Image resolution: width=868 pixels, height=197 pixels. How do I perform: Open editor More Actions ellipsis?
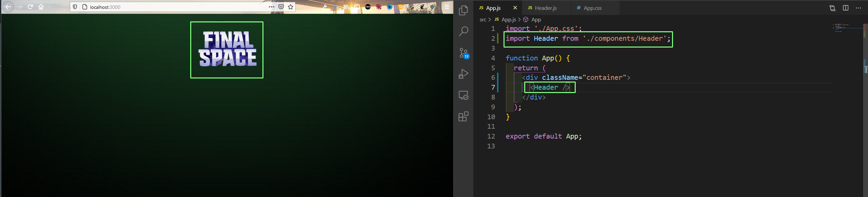[859, 8]
